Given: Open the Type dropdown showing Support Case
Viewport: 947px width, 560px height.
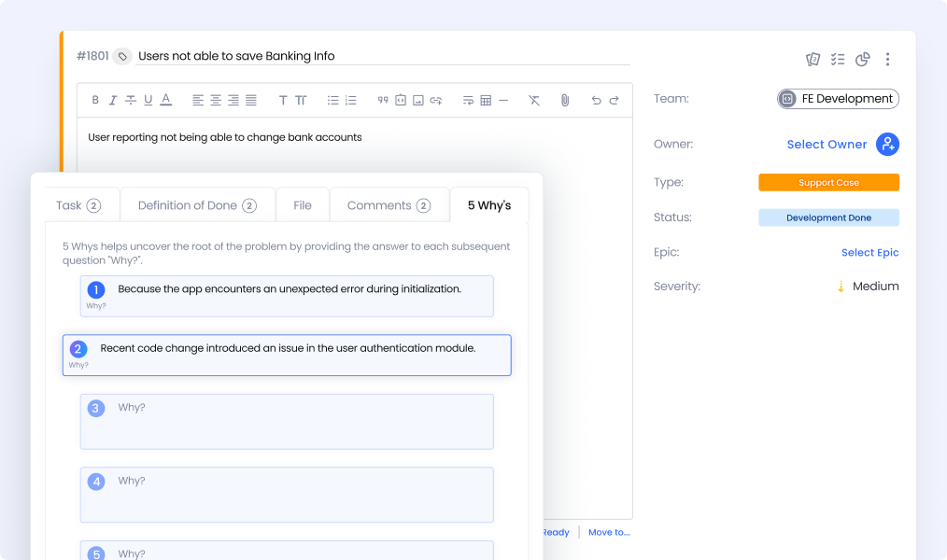Looking at the screenshot, I should coord(828,183).
